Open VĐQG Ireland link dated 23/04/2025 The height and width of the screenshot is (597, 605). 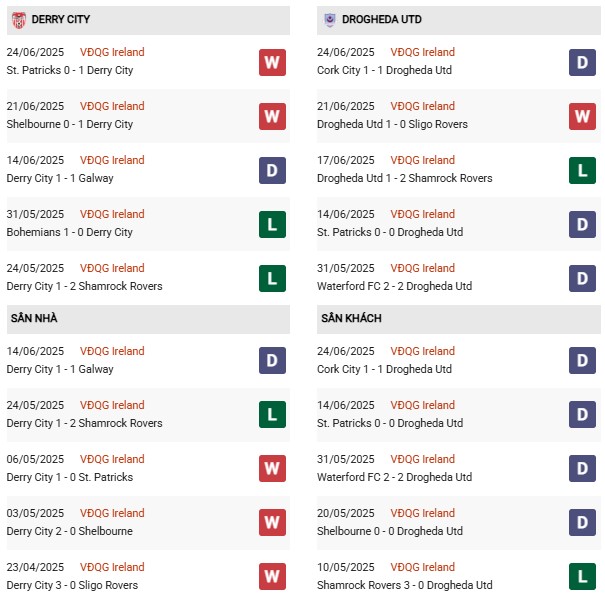pyautogui.click(x=112, y=567)
